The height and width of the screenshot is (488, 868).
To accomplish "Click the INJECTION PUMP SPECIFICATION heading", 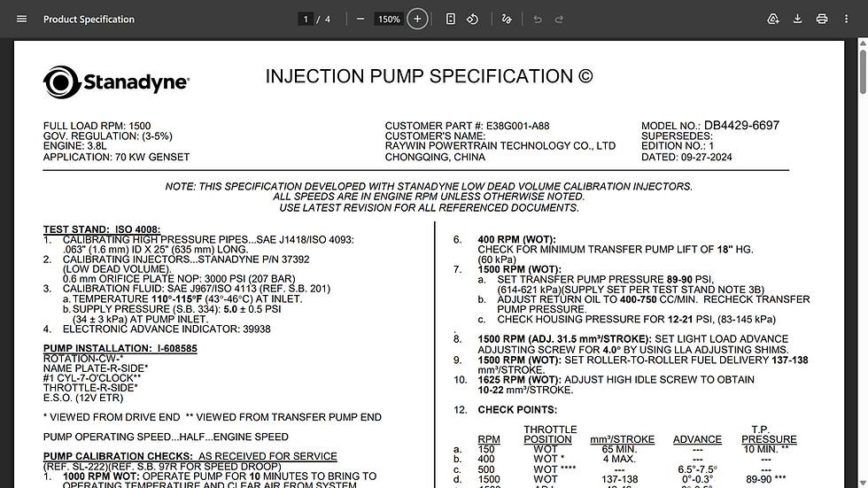I will (x=429, y=76).
